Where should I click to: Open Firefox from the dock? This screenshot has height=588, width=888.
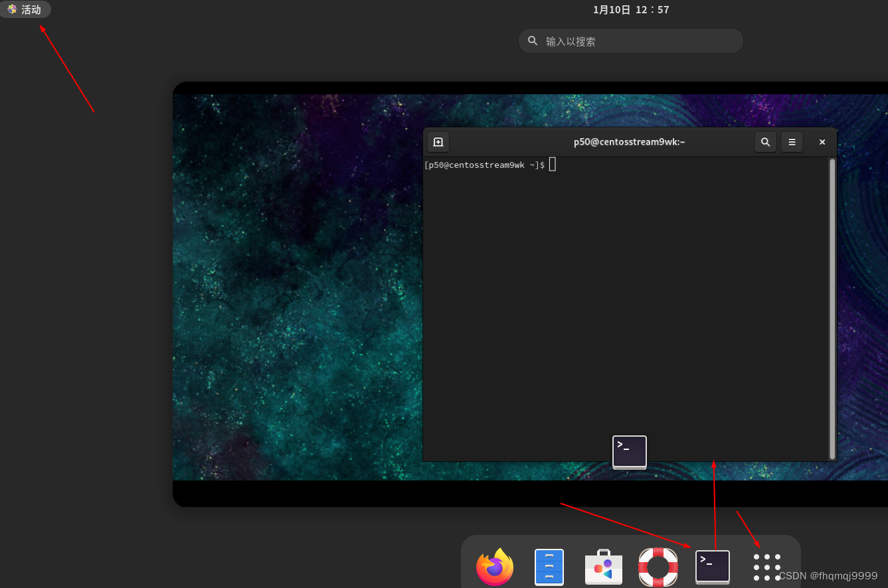[x=494, y=566]
